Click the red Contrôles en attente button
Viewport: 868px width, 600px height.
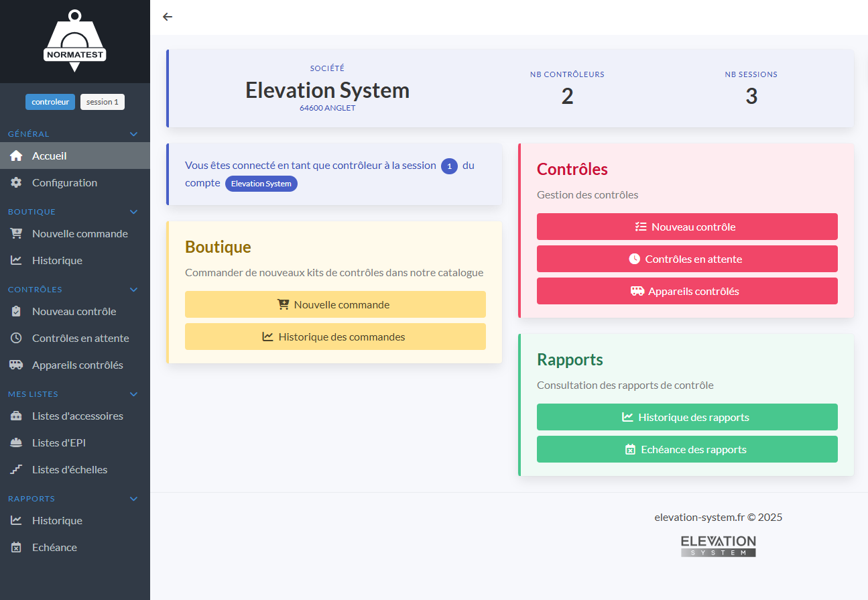point(687,259)
